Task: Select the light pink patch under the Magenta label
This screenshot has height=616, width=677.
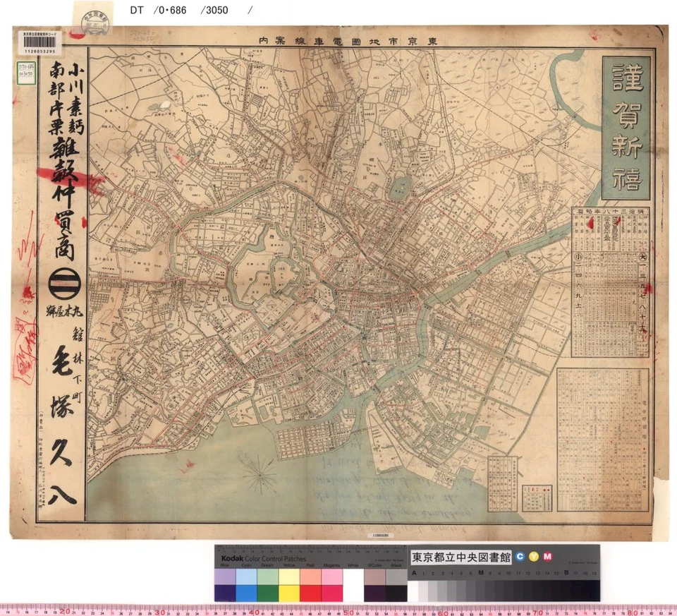Action: (x=332, y=576)
